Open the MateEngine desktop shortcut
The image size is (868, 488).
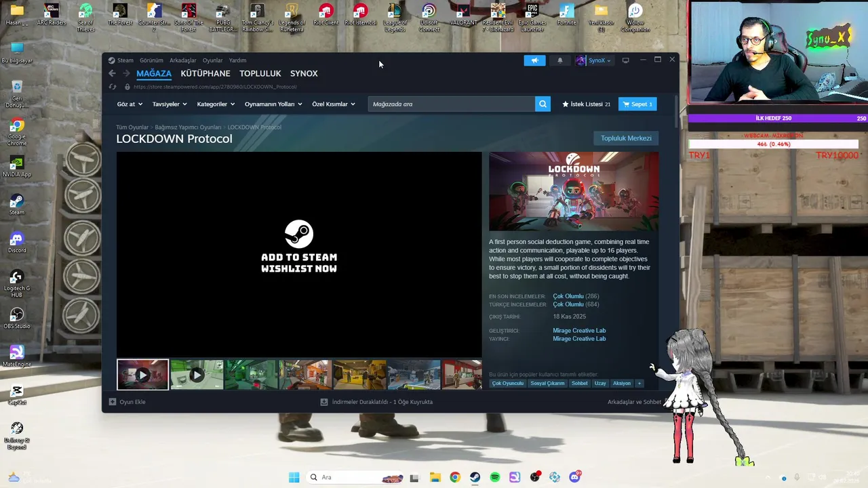[x=17, y=357]
